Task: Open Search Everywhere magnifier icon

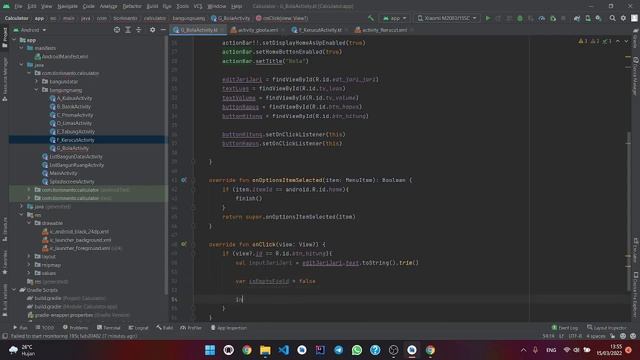Action: [612, 18]
